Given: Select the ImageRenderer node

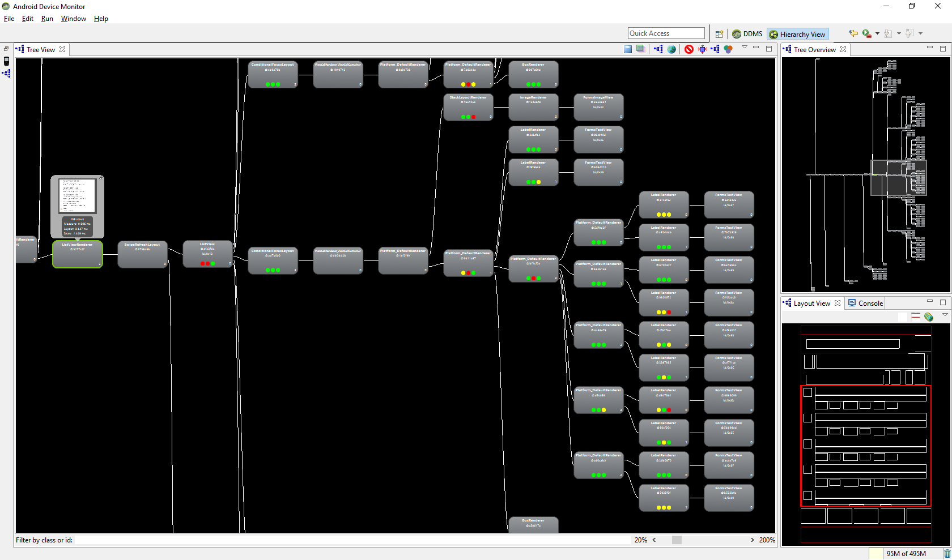Looking at the screenshot, I should tap(533, 108).
